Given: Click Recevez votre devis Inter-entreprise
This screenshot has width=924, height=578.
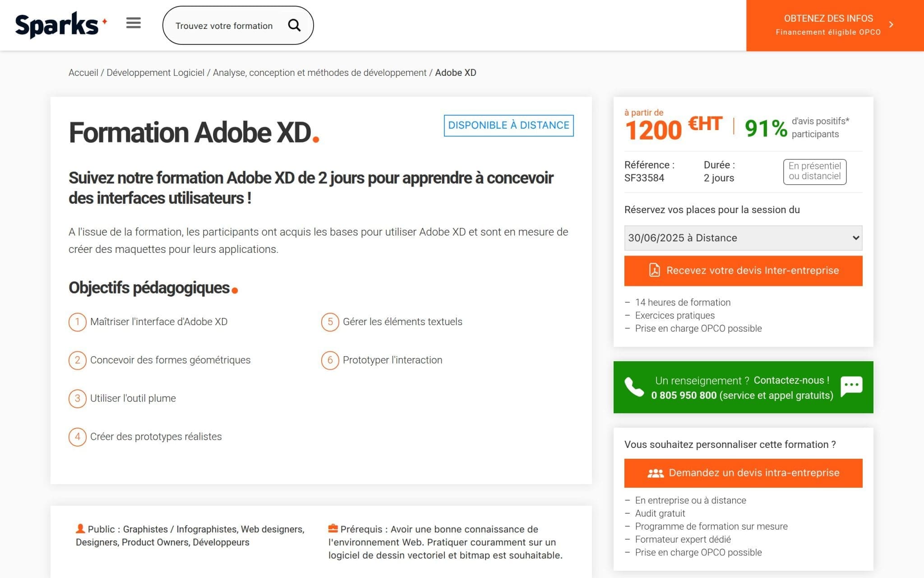Looking at the screenshot, I should pyautogui.click(x=743, y=270).
